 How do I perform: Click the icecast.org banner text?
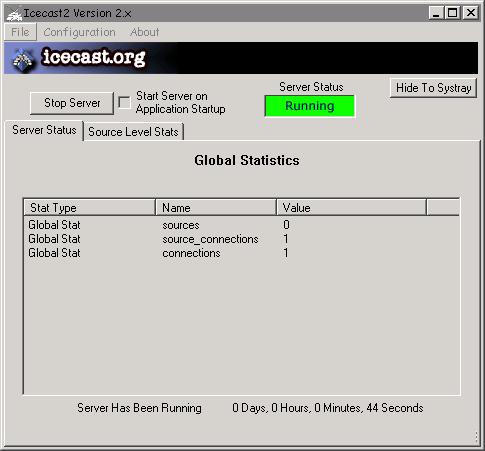click(x=94, y=57)
